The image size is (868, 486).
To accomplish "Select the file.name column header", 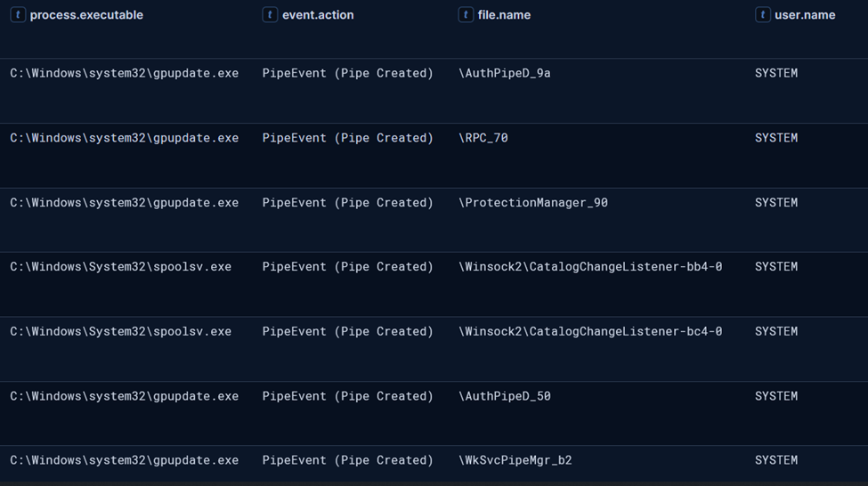I will 504,15.
